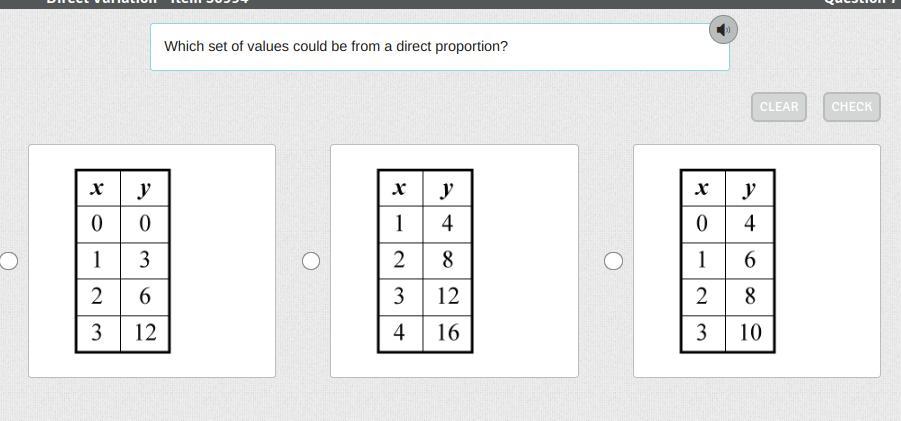
Task: Select the radio button for the middle table
Action: (x=311, y=261)
